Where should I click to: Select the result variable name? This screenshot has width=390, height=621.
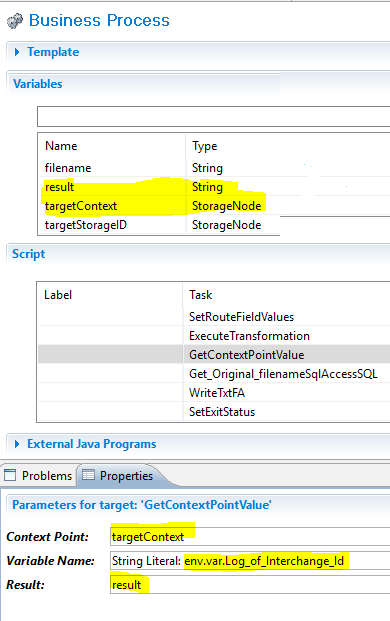59,187
